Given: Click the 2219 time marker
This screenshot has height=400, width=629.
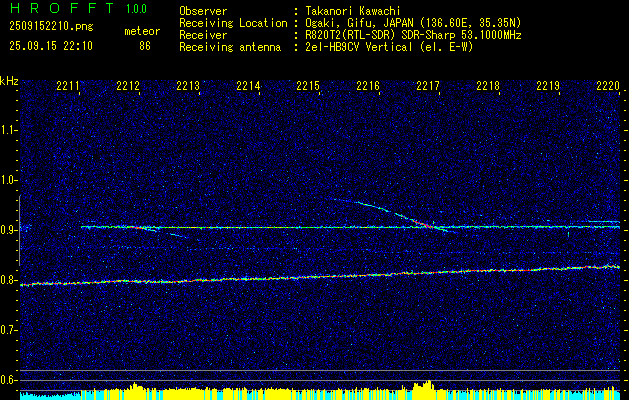Looking at the screenshot, I should click(548, 86).
